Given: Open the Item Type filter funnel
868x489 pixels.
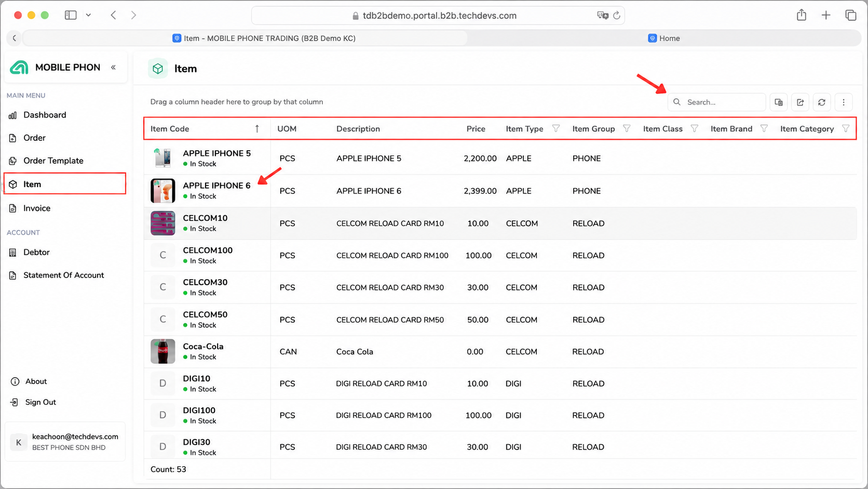Looking at the screenshot, I should coord(556,128).
